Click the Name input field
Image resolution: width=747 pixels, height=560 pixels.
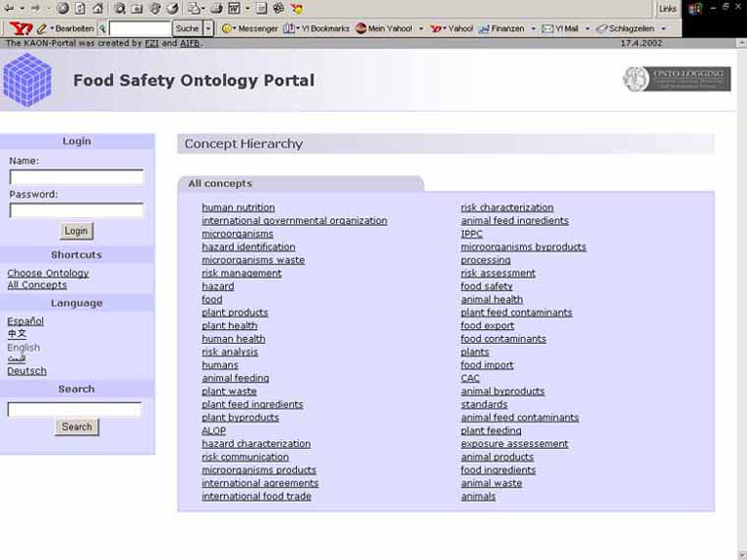pyautogui.click(x=77, y=178)
